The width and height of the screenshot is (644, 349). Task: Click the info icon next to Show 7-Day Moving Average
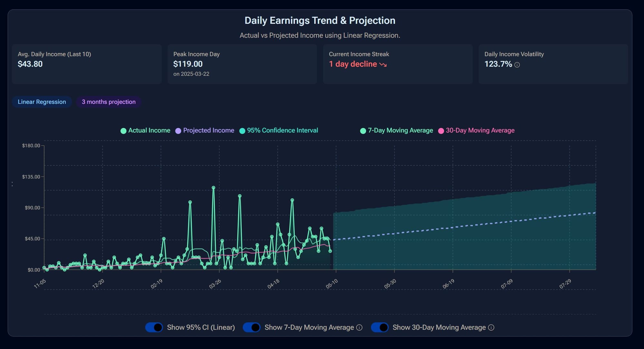click(359, 327)
